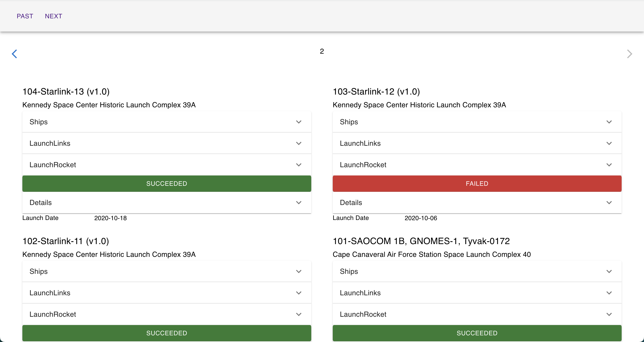
Task: Open Details for 103-Starlink-12
Action: point(477,203)
